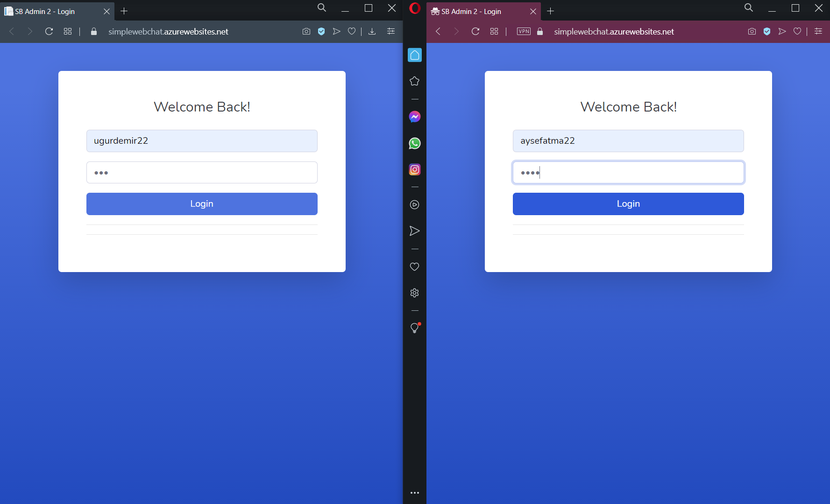The height and width of the screenshot is (504, 830).
Task: Open Easy Setup via the lightbulb icon
Action: 414,328
